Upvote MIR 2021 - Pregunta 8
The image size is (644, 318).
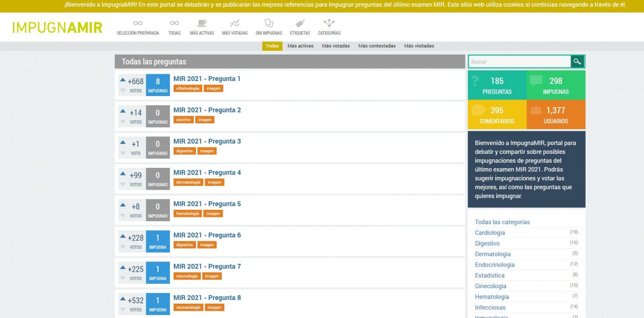[x=123, y=299]
